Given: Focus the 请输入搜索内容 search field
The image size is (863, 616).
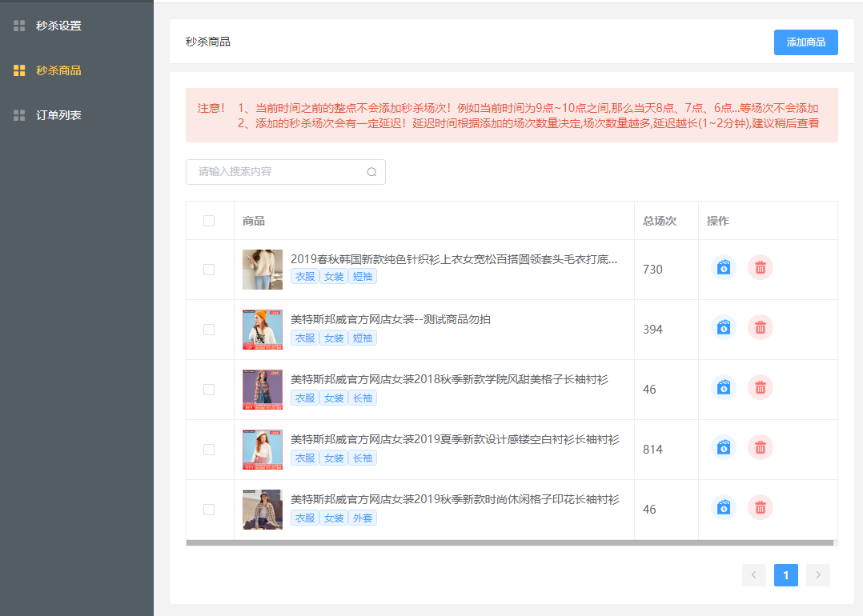Looking at the screenshot, I should coord(286,172).
